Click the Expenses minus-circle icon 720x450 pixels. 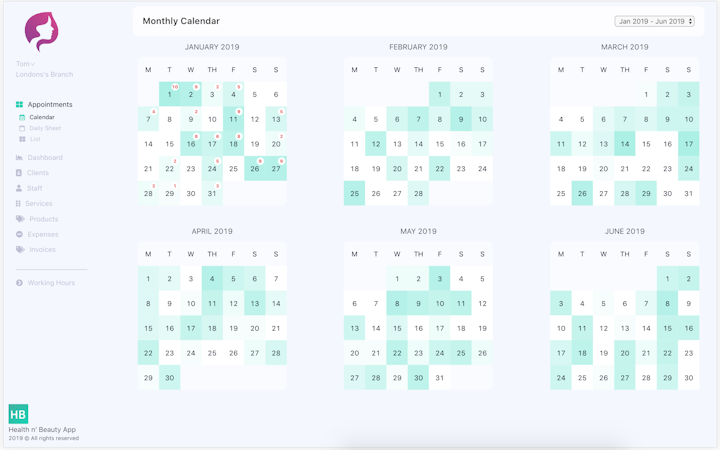[x=19, y=234]
